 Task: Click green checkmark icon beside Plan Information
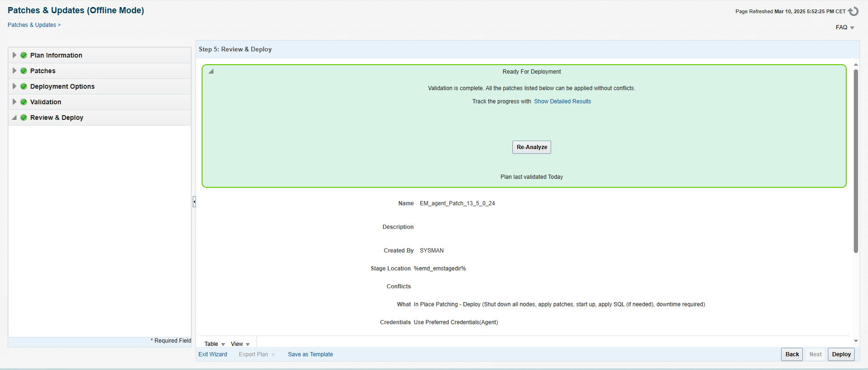(24, 55)
